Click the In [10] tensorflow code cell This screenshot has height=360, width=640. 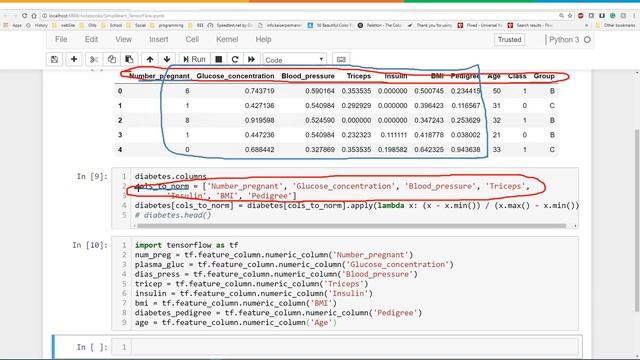click(345, 284)
